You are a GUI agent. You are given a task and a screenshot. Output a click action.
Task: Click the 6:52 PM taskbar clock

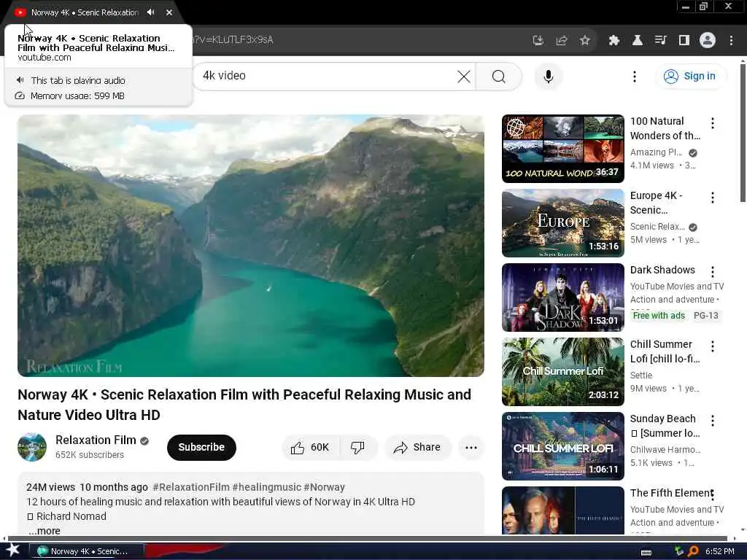tap(720, 551)
